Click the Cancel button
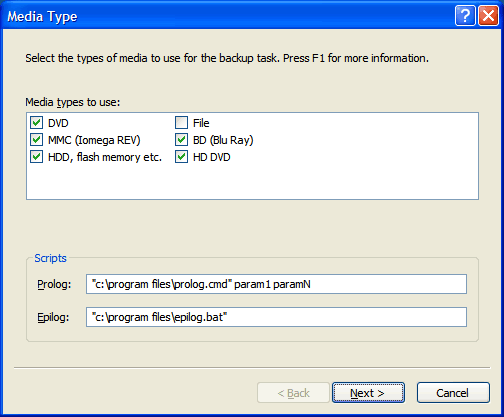504x417 pixels. 453,393
